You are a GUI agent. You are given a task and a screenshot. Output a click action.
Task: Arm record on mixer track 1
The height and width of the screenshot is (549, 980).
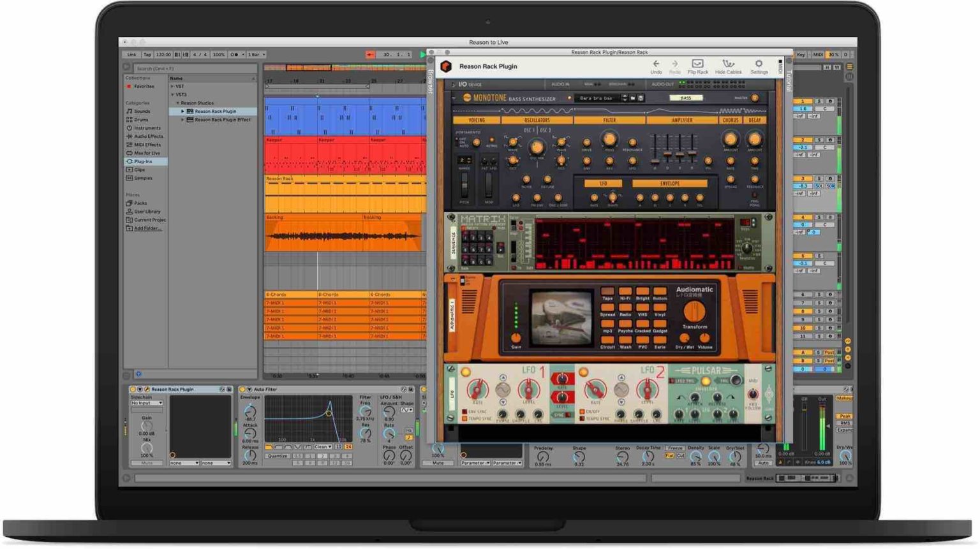pos(830,101)
